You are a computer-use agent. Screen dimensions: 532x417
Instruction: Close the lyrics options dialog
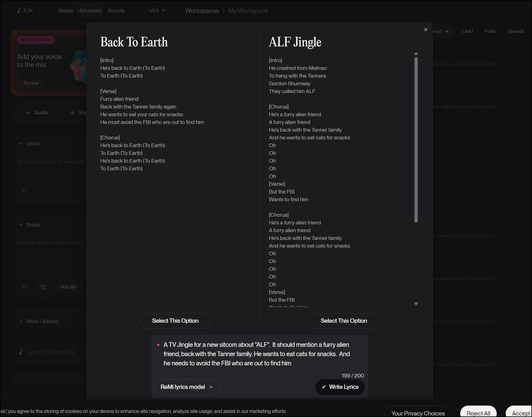426,30
